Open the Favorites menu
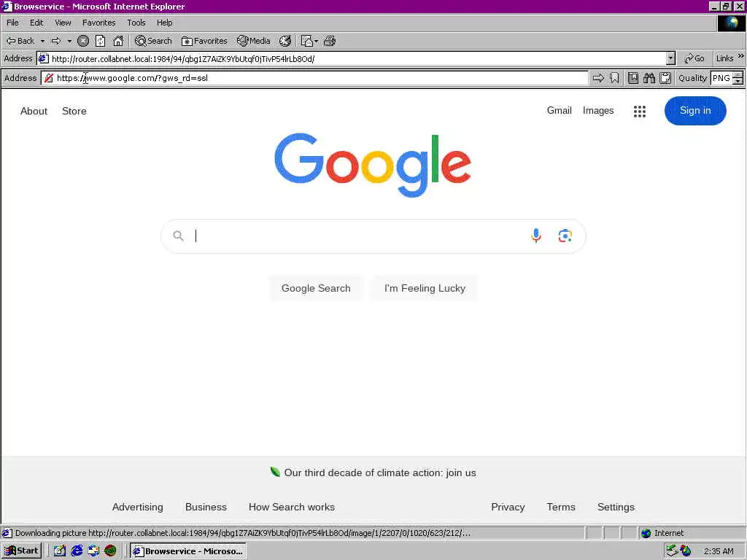747x560 pixels. pyautogui.click(x=99, y=23)
